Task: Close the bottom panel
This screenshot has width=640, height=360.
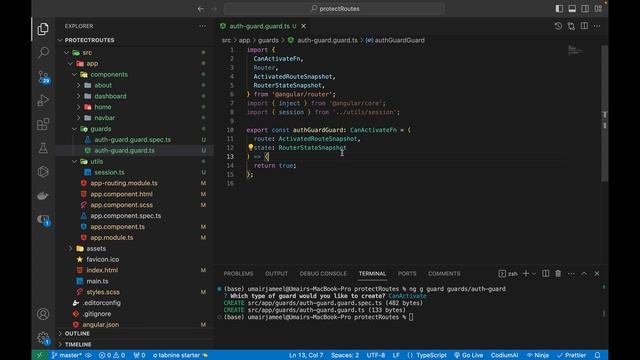Action: [x=597, y=273]
